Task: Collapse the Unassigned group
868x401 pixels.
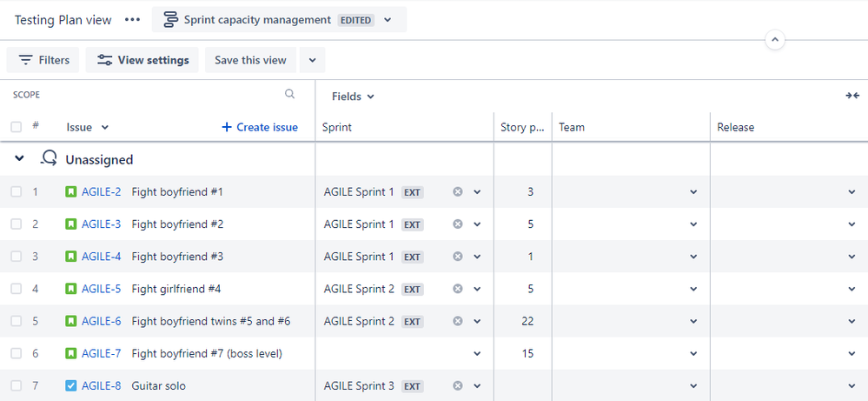Action: 19,159
